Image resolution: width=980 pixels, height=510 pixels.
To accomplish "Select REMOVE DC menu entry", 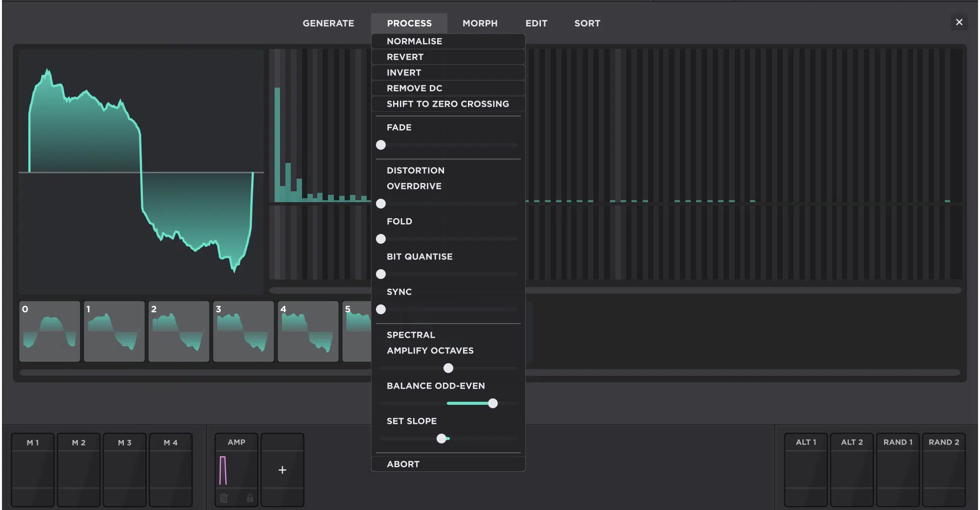I will pos(414,88).
